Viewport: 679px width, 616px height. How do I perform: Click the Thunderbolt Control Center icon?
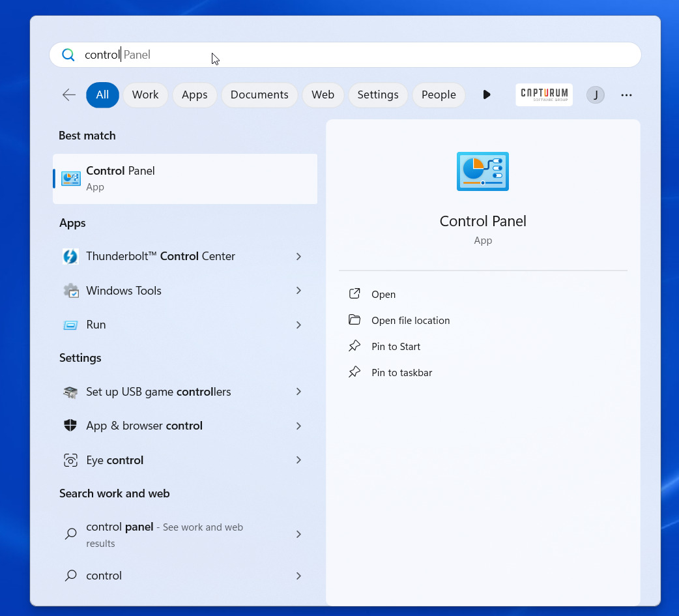click(x=70, y=257)
